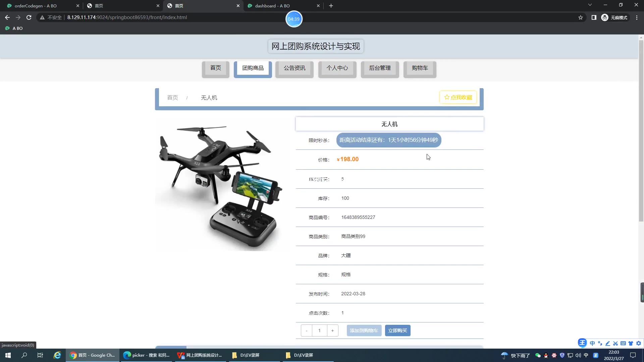This screenshot has width=644, height=362.
Task: Bookmark page with star icon in address bar
Action: tap(581, 17)
